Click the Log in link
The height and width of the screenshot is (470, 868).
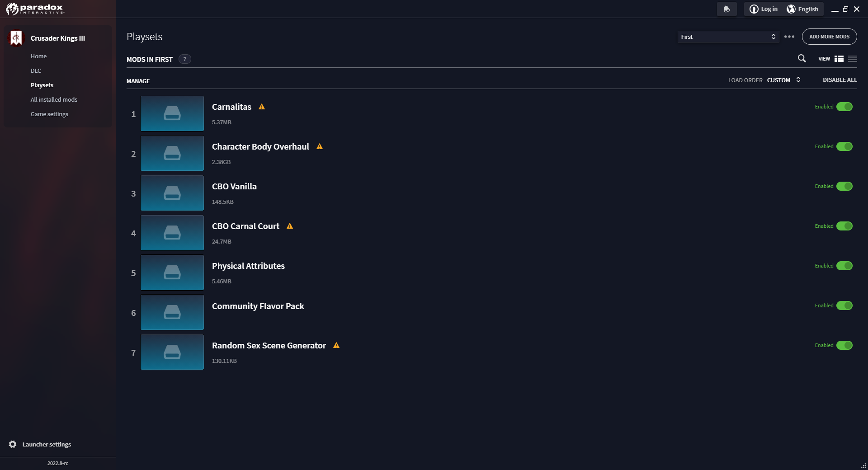click(769, 9)
